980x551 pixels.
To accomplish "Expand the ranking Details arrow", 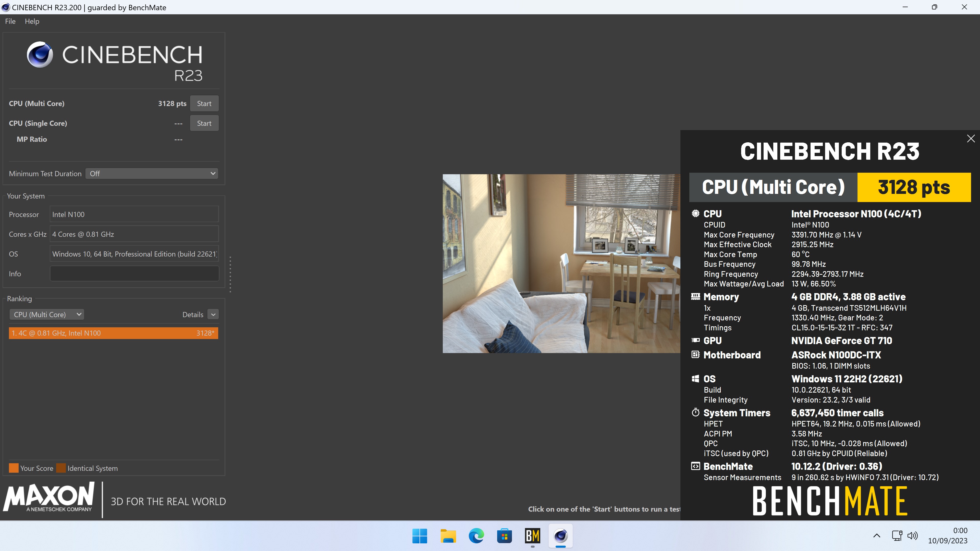I will (x=213, y=315).
